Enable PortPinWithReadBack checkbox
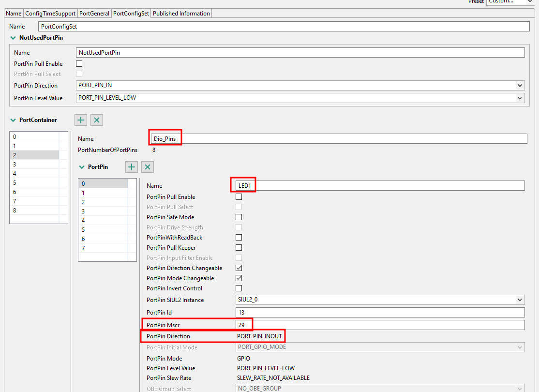This screenshot has height=392, width=539. coord(239,237)
